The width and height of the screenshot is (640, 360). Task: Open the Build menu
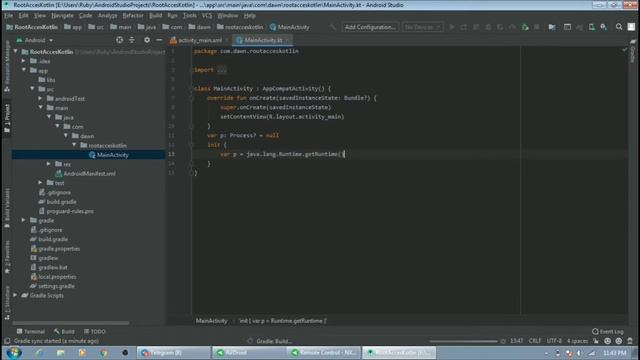156,16
